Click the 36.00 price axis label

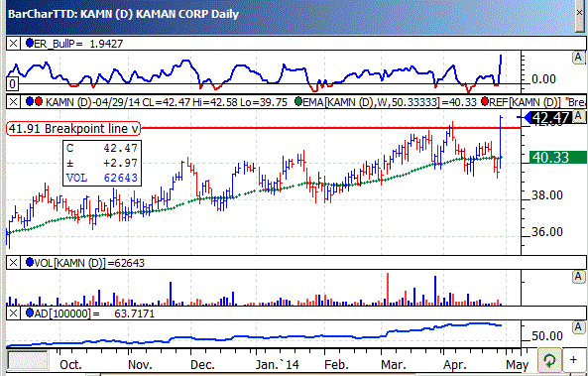[547, 232]
